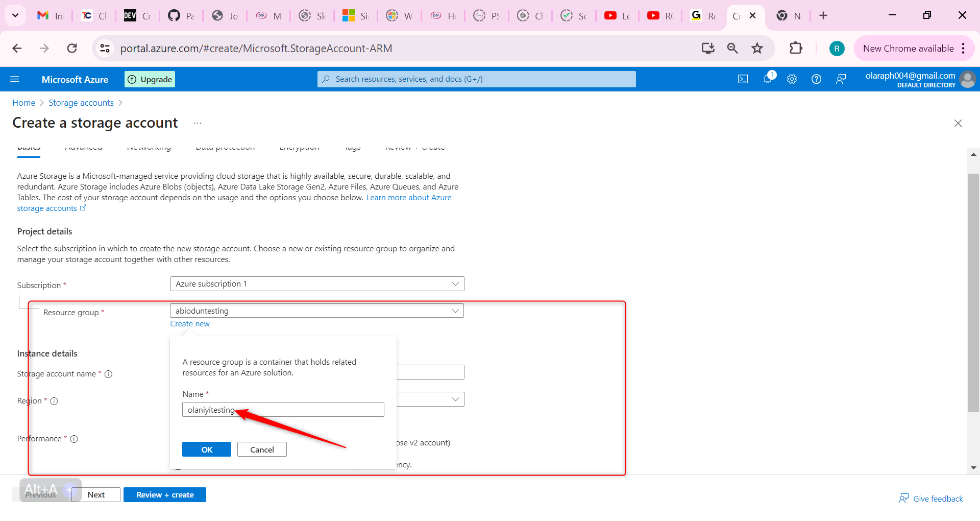980x521 pixels.
Task: Click the page scrollbar up arrow
Action: click(x=973, y=154)
